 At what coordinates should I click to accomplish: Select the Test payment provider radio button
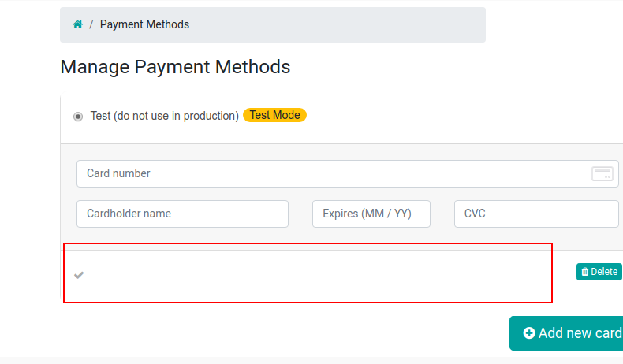[x=78, y=117]
